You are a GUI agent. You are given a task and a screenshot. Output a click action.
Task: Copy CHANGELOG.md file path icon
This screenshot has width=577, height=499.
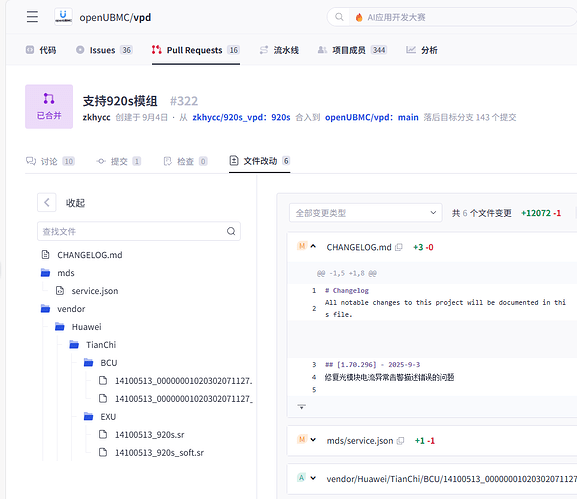[399, 247]
